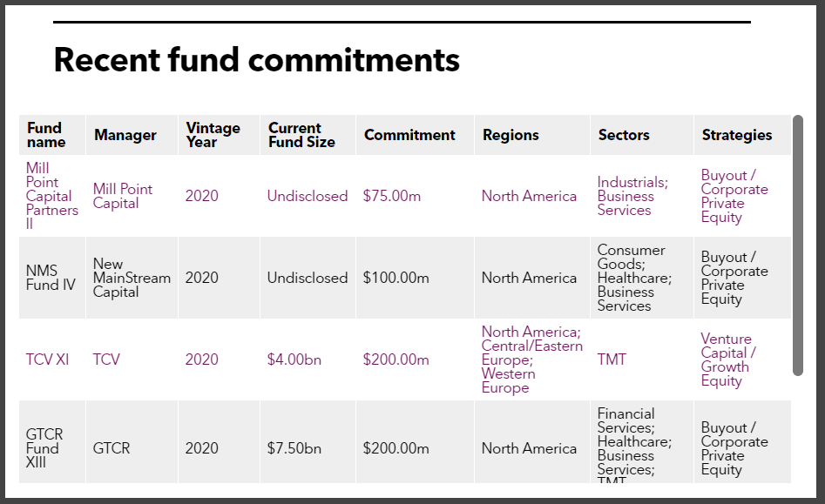
Task: Click the $200.00m commitment in the GTCR Fund XIII row
Action: tap(396, 448)
